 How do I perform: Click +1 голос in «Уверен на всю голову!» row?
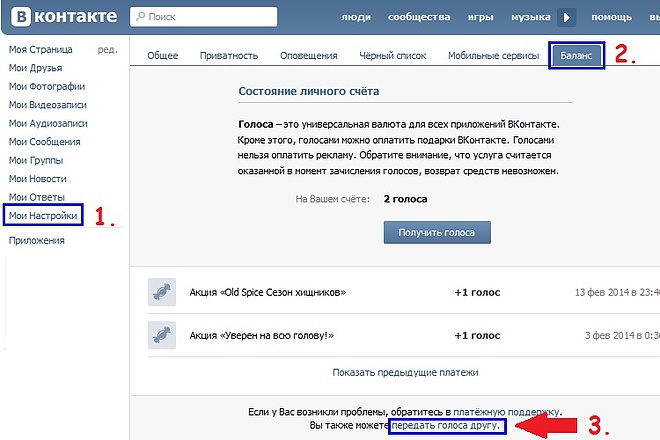[x=477, y=336]
